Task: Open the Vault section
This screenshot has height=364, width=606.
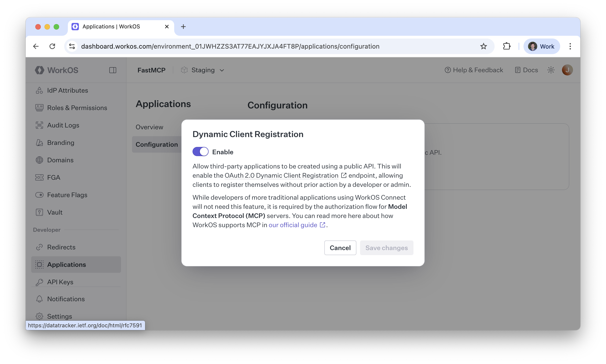Action: tap(55, 212)
